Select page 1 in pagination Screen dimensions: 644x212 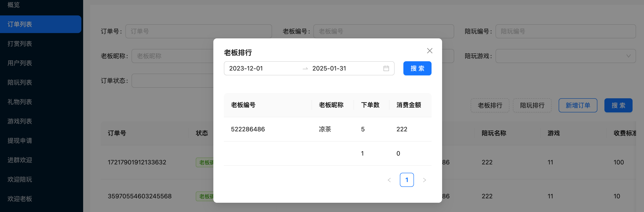(x=406, y=180)
